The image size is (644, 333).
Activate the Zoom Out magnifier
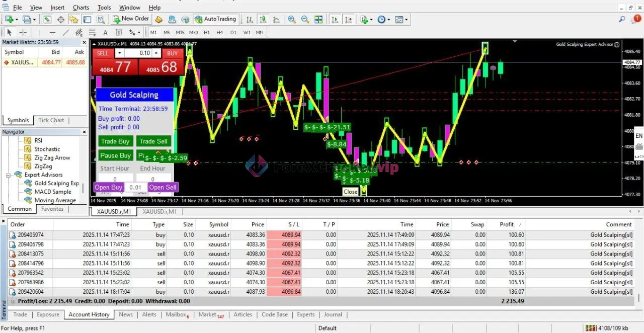pyautogui.click(x=304, y=19)
